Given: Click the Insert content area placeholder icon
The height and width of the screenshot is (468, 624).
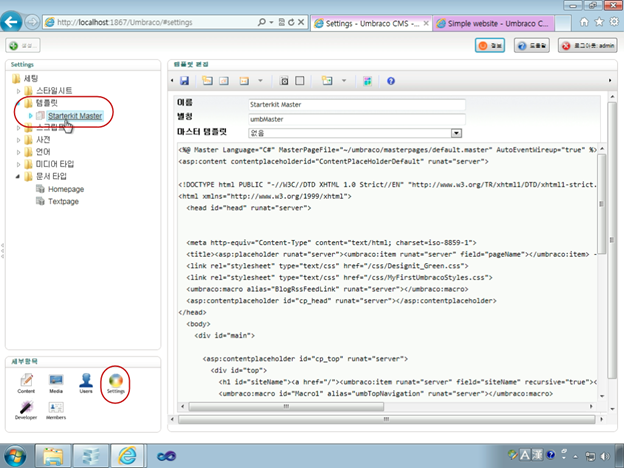Looking at the screenshot, I should pos(284,81).
